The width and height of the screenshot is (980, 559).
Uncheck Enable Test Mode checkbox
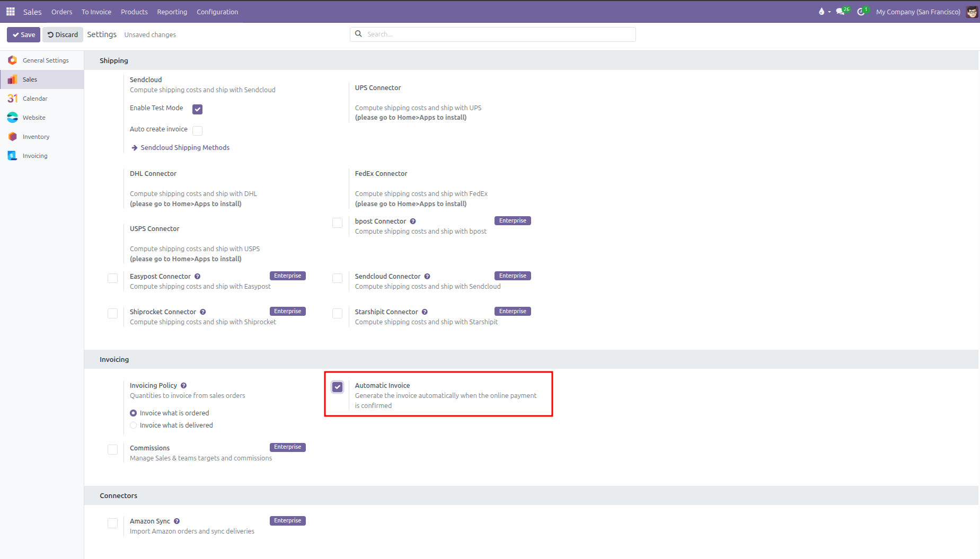pos(198,109)
